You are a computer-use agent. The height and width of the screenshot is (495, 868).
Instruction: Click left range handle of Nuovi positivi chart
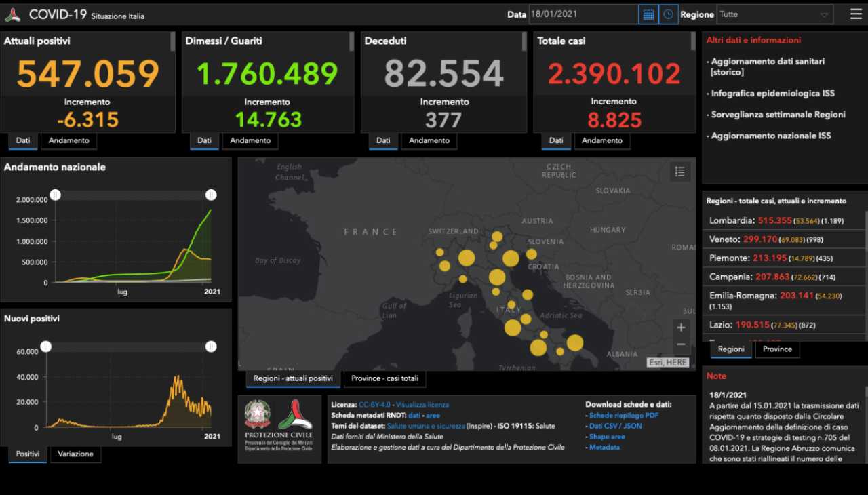point(45,346)
